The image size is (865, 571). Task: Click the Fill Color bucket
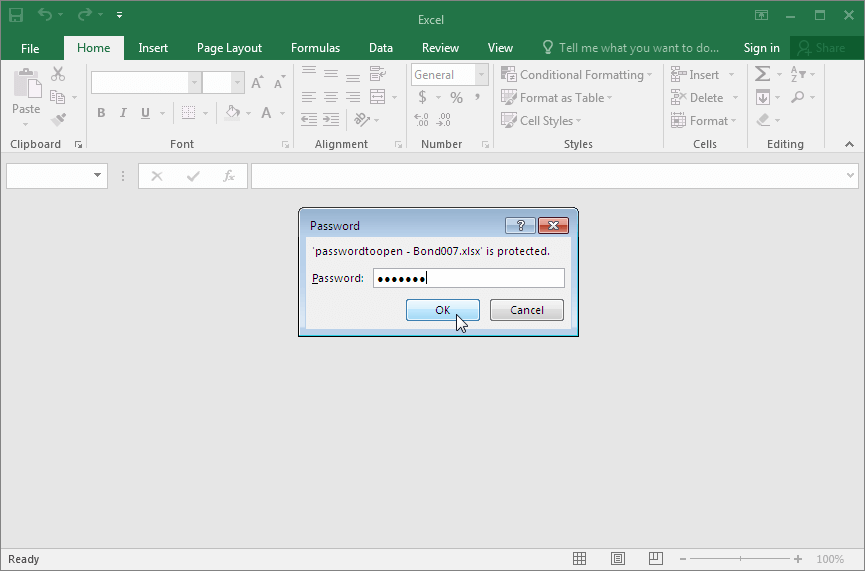(x=233, y=113)
